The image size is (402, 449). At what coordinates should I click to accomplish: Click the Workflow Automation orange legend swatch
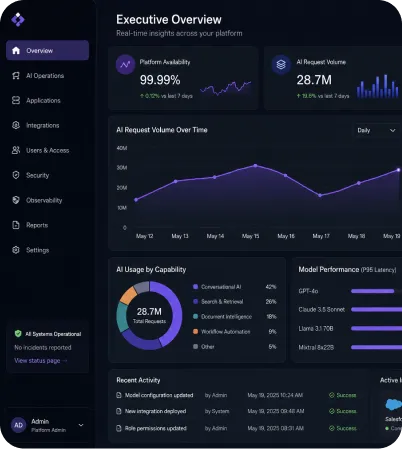coord(196,331)
